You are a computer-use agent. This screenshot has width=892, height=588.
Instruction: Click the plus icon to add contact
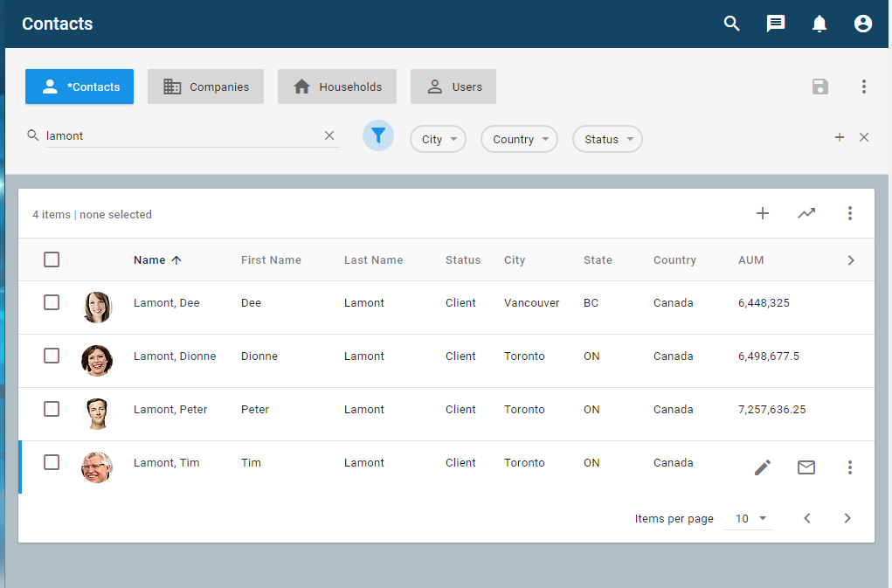[x=763, y=213]
